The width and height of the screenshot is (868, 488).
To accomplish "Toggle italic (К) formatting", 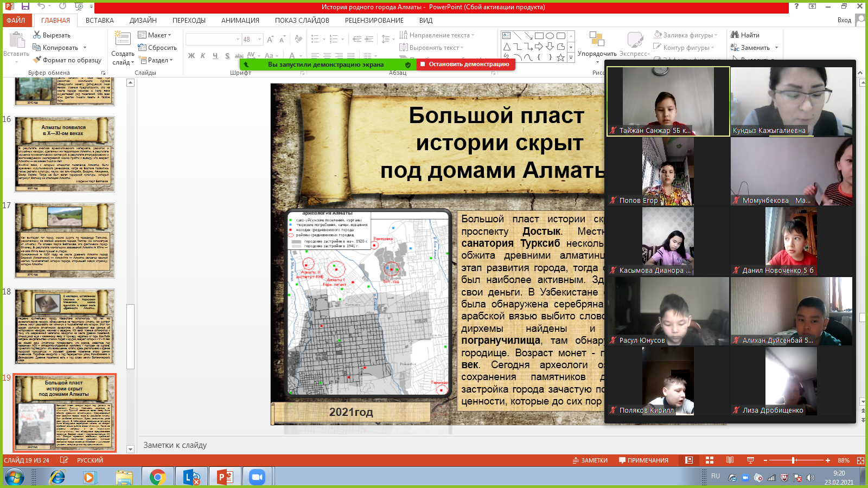I will click(203, 56).
